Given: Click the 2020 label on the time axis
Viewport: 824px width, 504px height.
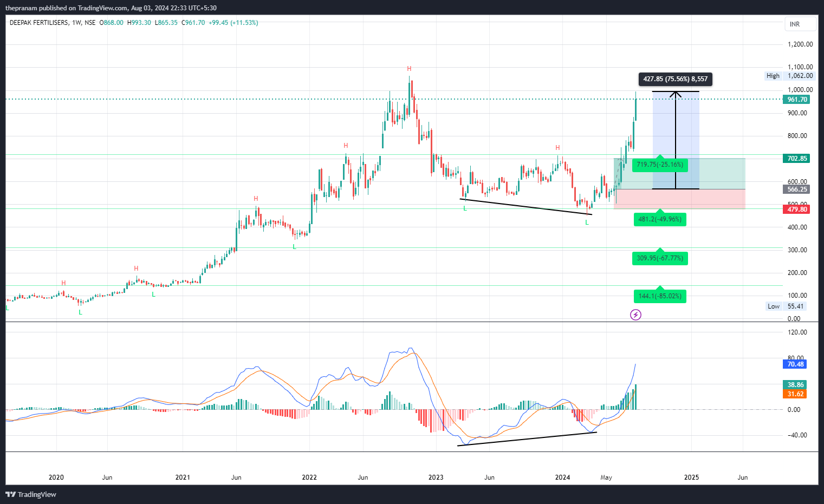Looking at the screenshot, I should [x=56, y=477].
